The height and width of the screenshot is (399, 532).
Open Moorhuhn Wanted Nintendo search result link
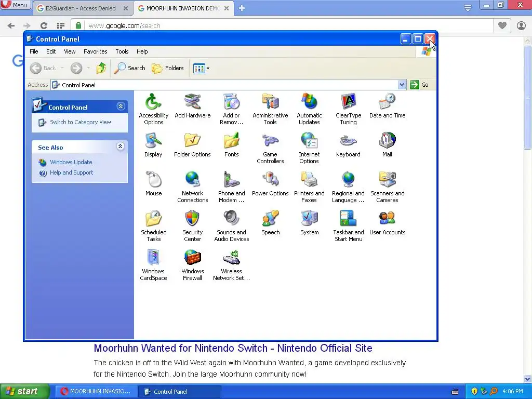(233, 348)
